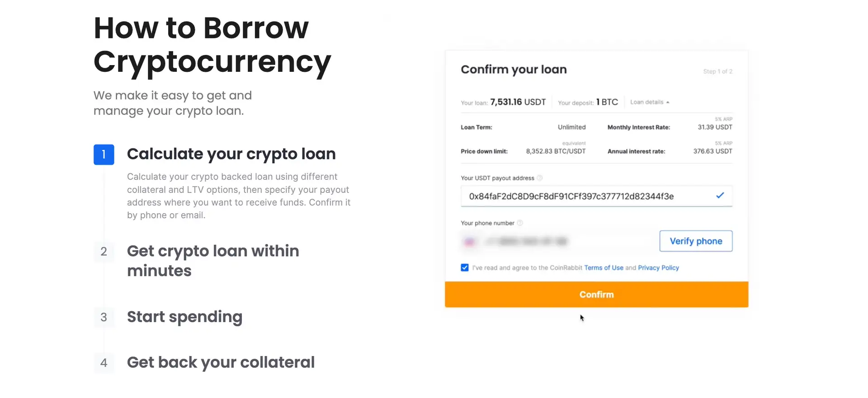Image resolution: width=868 pixels, height=398 pixels.
Task: Open the Terms of Use link
Action: 604,268
